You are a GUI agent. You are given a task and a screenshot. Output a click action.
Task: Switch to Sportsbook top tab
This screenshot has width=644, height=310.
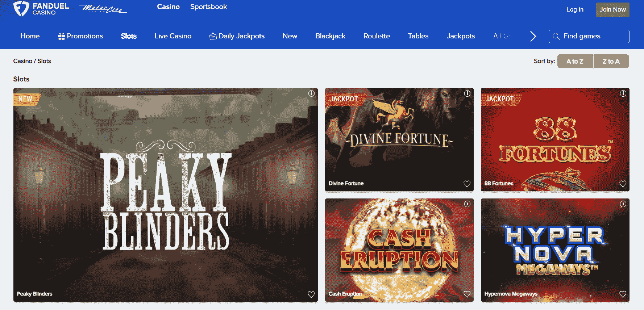(x=208, y=7)
